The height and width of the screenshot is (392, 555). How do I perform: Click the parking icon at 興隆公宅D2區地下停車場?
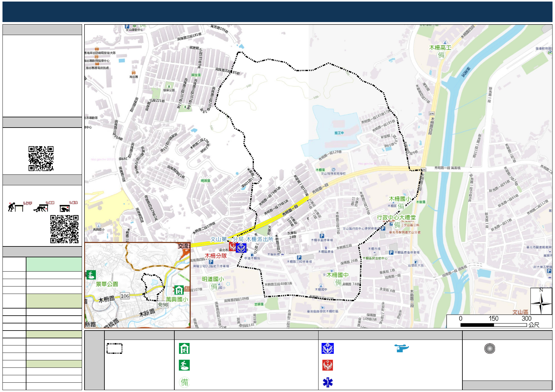(211, 262)
